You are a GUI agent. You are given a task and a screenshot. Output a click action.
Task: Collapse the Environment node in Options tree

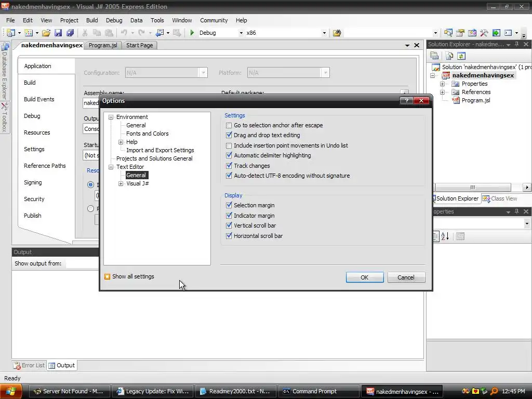click(x=111, y=117)
